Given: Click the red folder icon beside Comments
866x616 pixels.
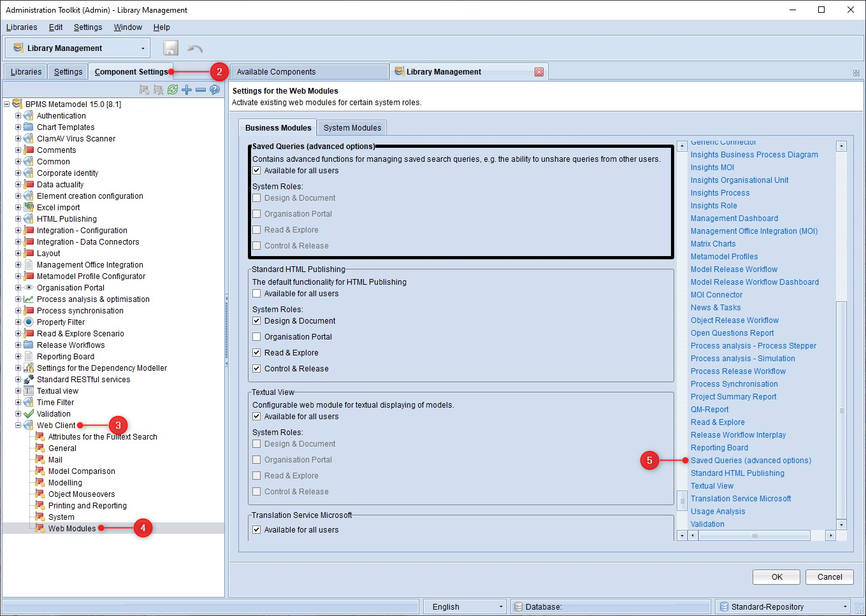Looking at the screenshot, I should point(29,150).
